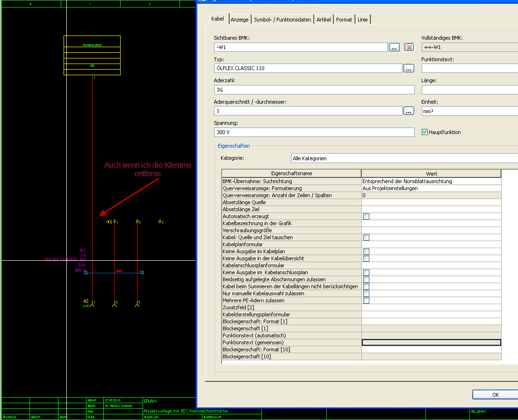Screen dimensions: 518x420
Task: Enable Keine Ausgabe im Kabelplan checkbox
Action: click(366, 252)
